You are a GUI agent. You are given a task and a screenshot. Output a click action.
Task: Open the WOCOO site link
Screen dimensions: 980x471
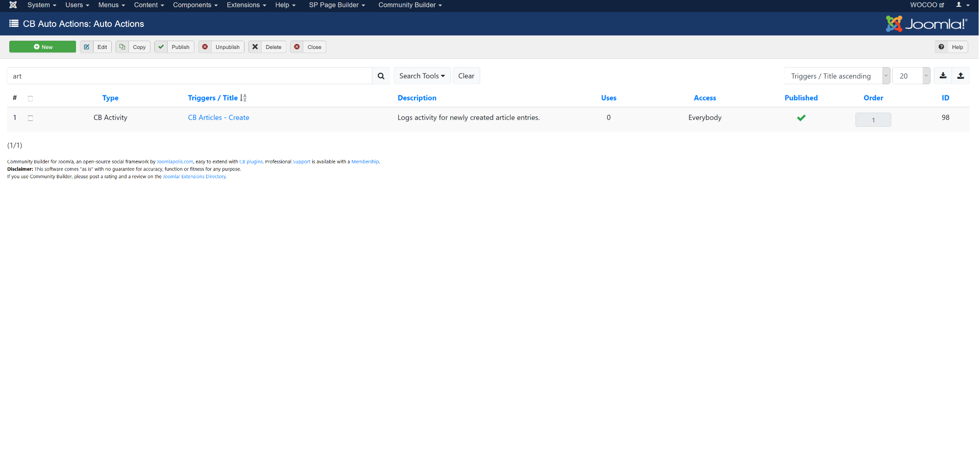(x=927, y=5)
